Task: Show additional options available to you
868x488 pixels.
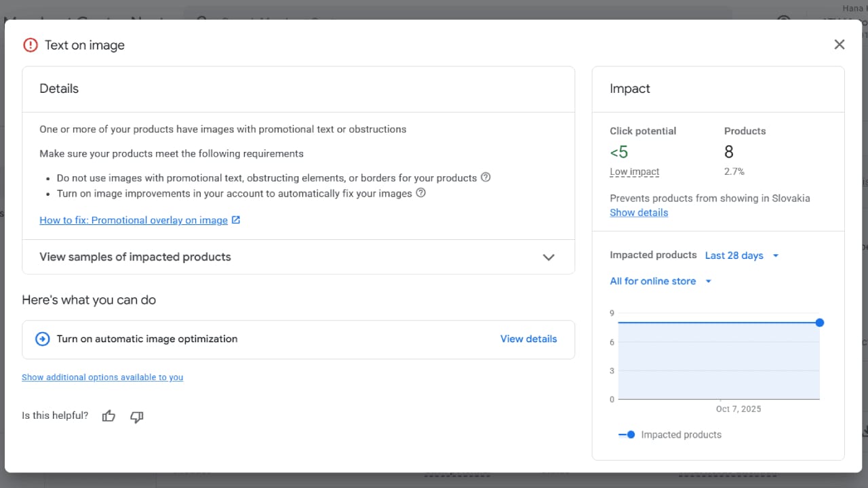Action: (x=102, y=378)
